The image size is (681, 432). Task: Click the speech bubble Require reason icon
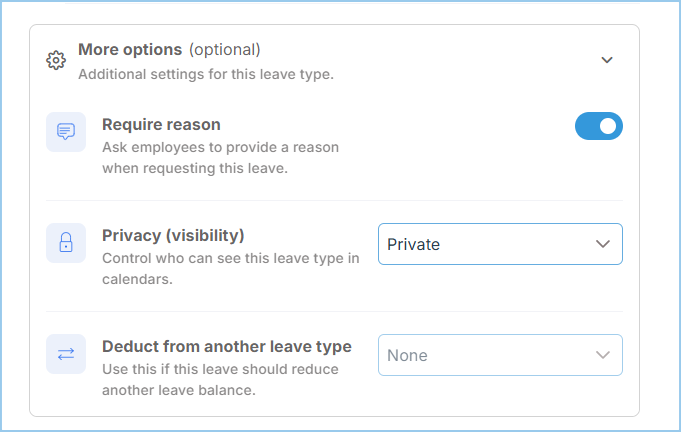[66, 132]
